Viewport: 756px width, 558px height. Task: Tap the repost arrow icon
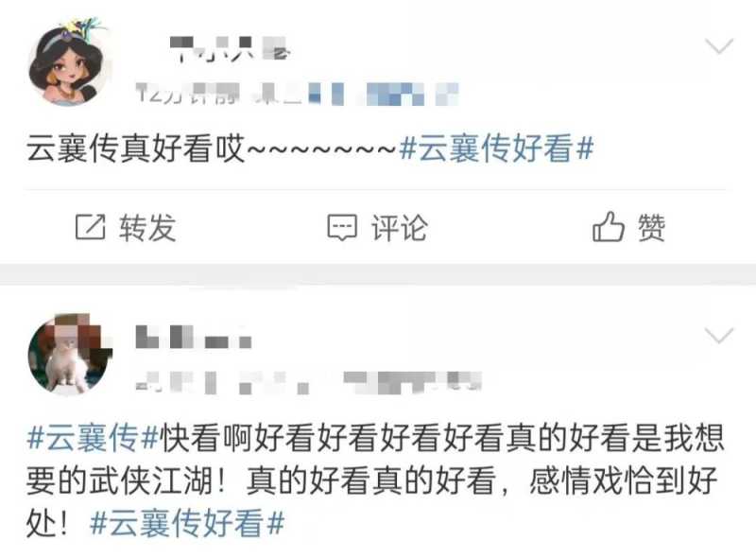[90, 227]
